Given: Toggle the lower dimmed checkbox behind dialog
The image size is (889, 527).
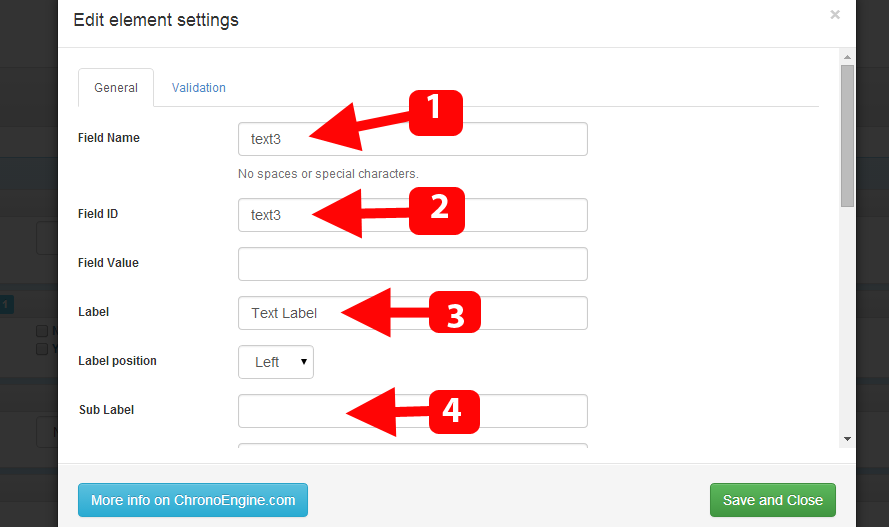Looking at the screenshot, I should pyautogui.click(x=42, y=349).
